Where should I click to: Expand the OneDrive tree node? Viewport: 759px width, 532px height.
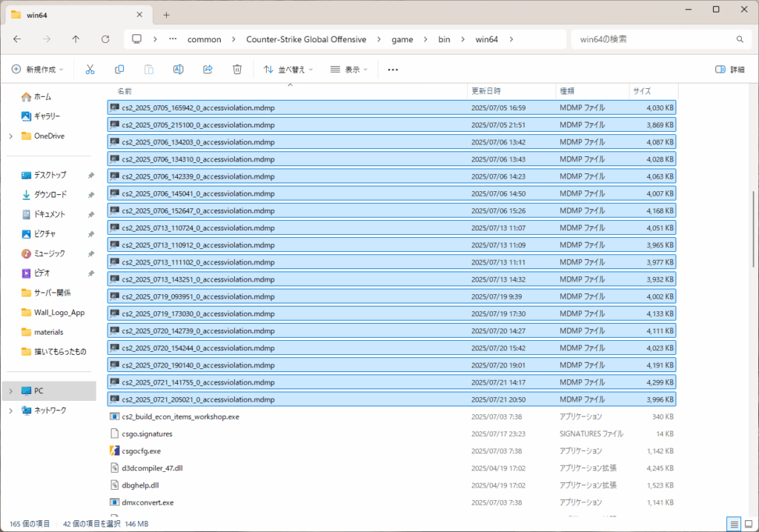pyautogui.click(x=10, y=136)
